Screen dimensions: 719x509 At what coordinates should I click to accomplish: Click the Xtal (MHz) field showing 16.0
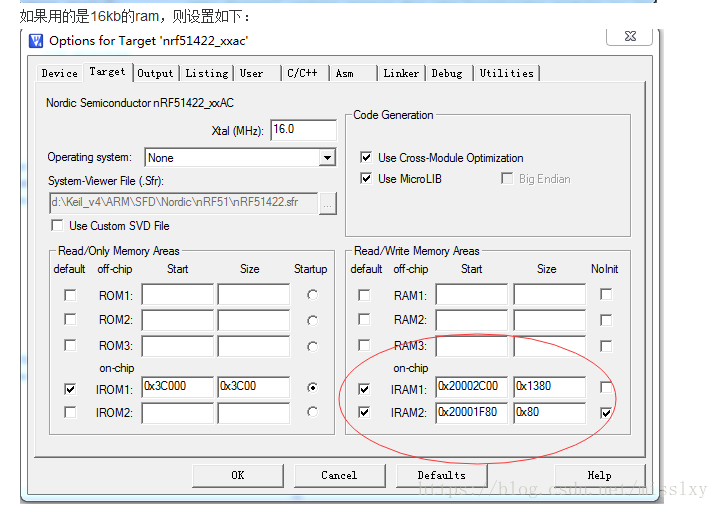[x=304, y=130]
